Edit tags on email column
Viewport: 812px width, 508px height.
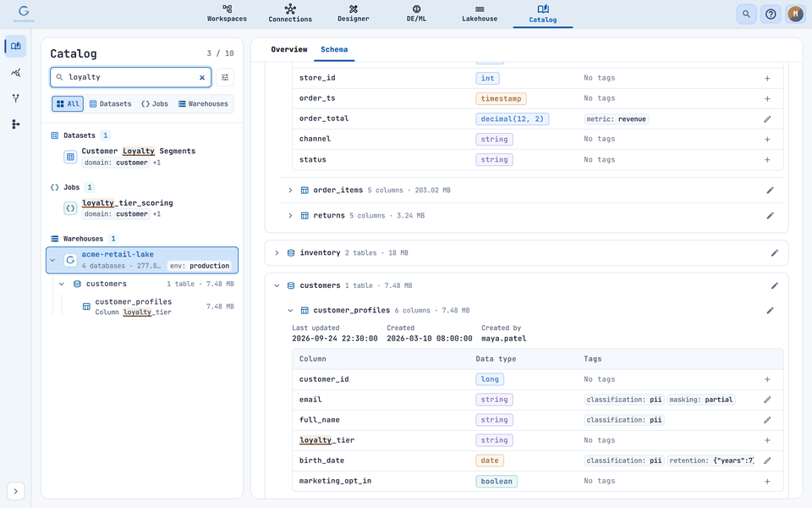[767, 400]
